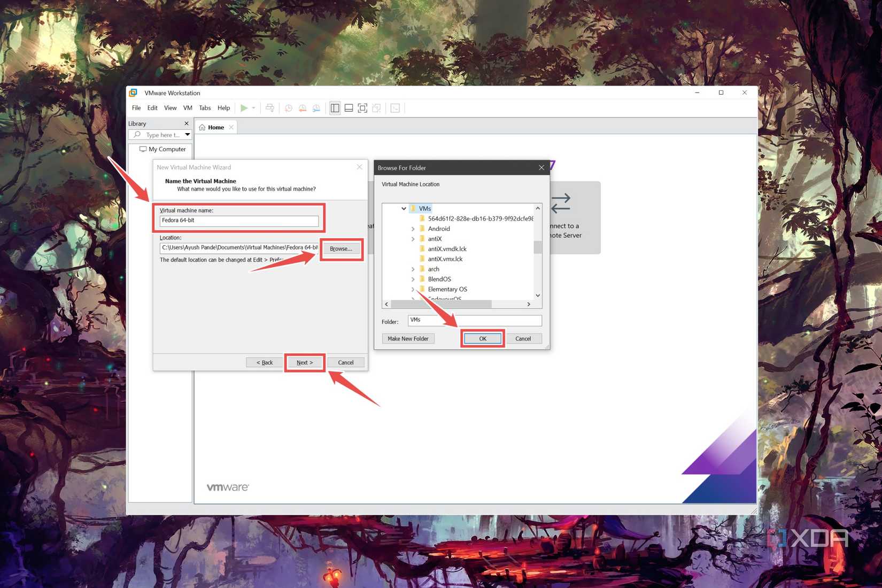
Task: Click the Revert to Snapshot icon
Action: tap(303, 108)
